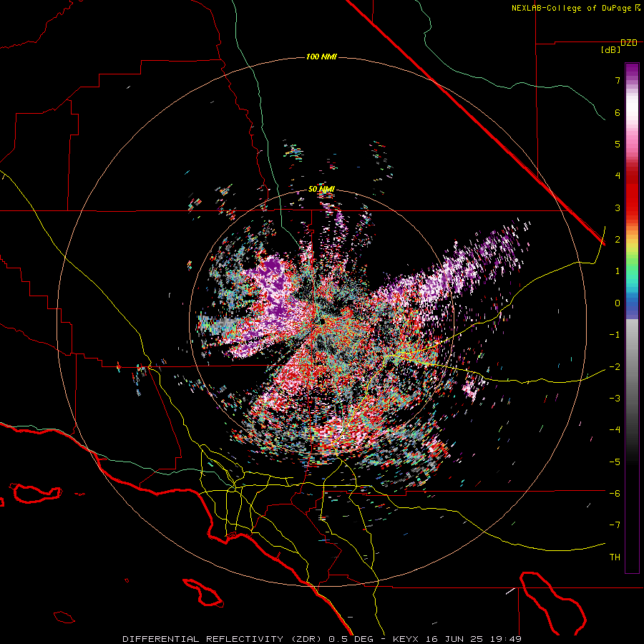Click the -1 value on color scale
The height and width of the screenshot is (644, 644).
click(x=615, y=335)
